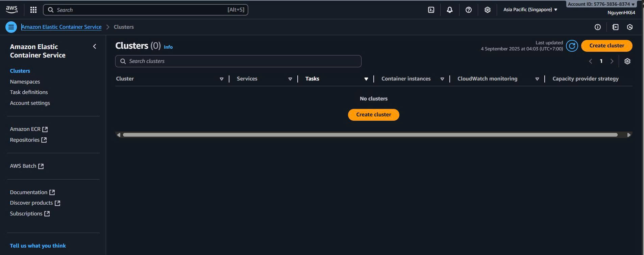Click Tell us what you think
Image resolution: width=644 pixels, height=255 pixels.
[x=38, y=246]
